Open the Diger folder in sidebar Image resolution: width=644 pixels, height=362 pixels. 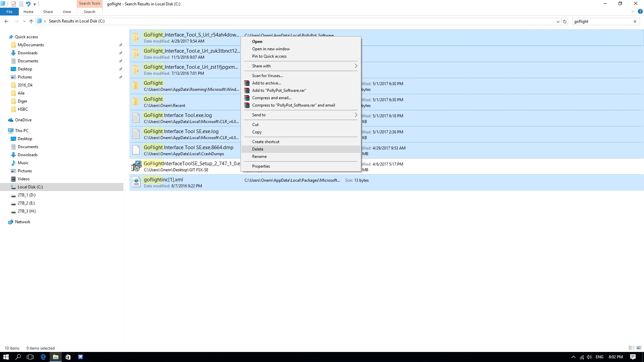(x=22, y=101)
